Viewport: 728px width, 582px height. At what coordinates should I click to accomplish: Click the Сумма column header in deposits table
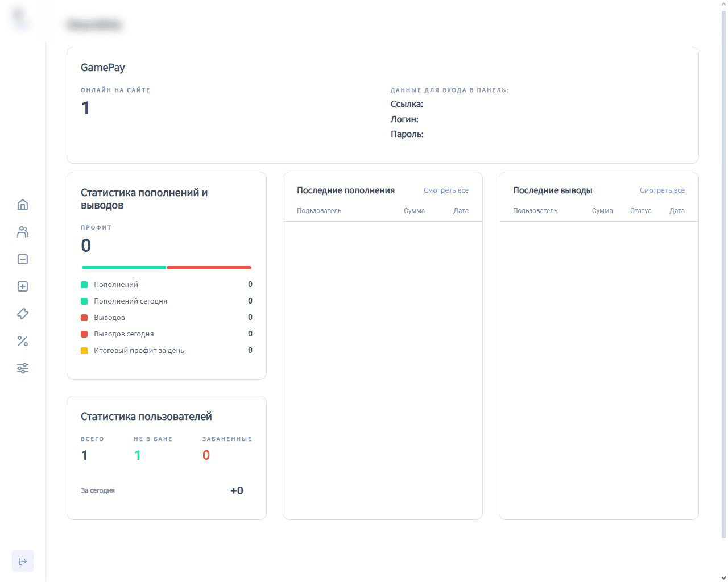tap(414, 211)
